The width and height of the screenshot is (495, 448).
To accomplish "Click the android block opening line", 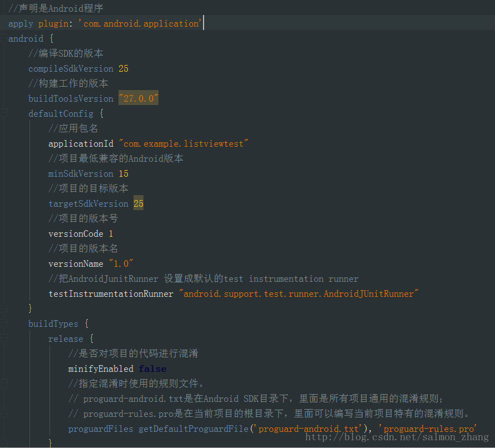I will 26,38.
